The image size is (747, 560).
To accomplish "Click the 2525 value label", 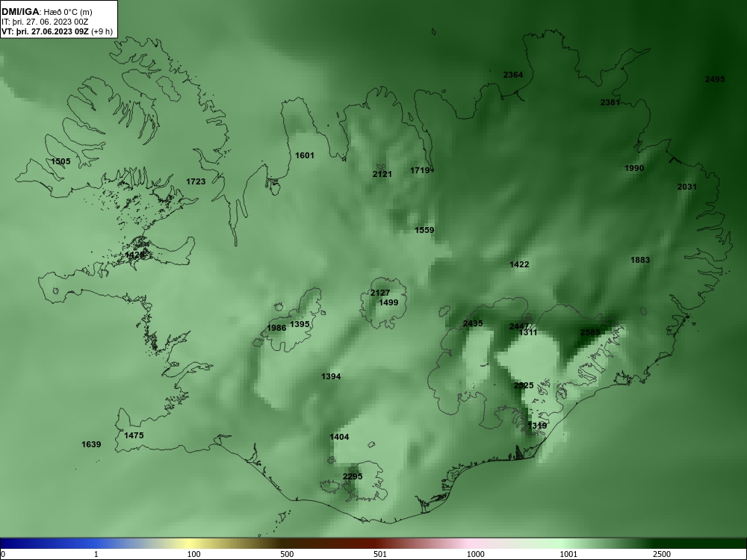I will 524,386.
